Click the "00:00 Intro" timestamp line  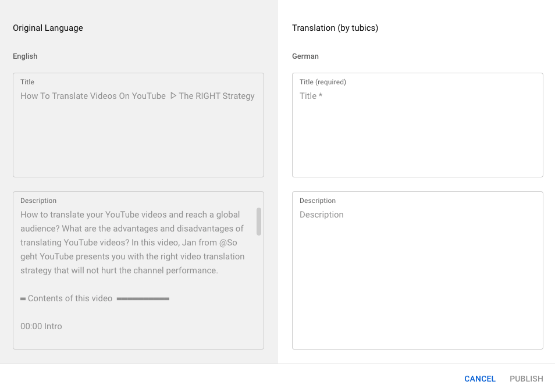tap(41, 326)
